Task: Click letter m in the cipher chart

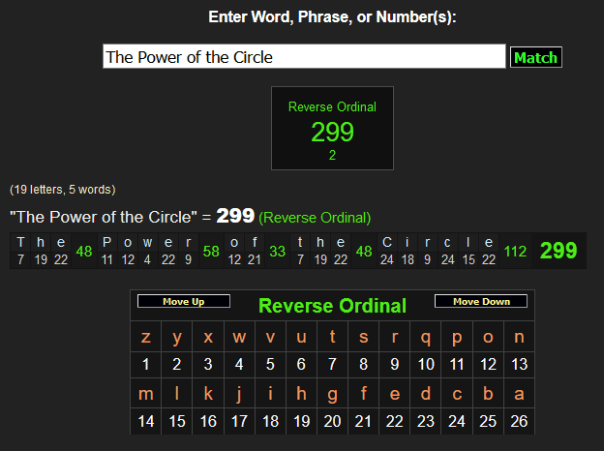Action: [146, 393]
